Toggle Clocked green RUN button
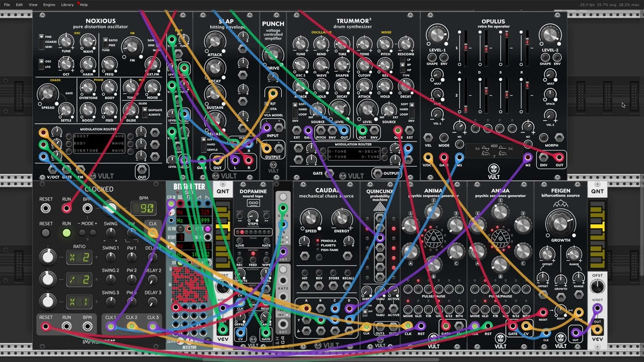Viewport: 644px width, 362px height. pos(66,233)
